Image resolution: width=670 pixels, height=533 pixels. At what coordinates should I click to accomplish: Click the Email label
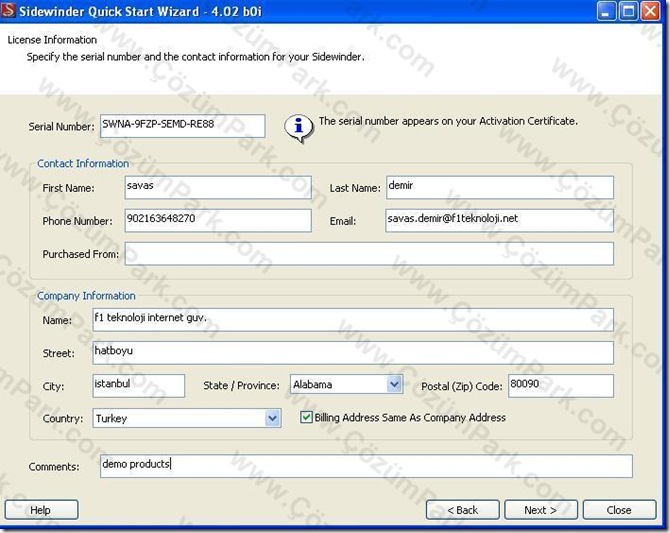tap(343, 221)
